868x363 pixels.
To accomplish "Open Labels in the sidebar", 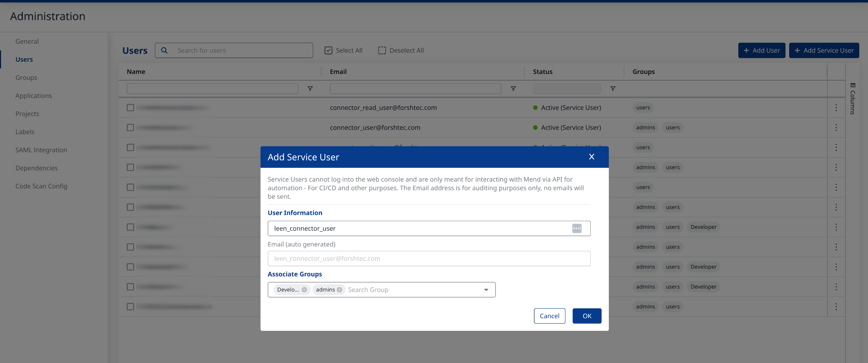I will pyautogui.click(x=25, y=132).
